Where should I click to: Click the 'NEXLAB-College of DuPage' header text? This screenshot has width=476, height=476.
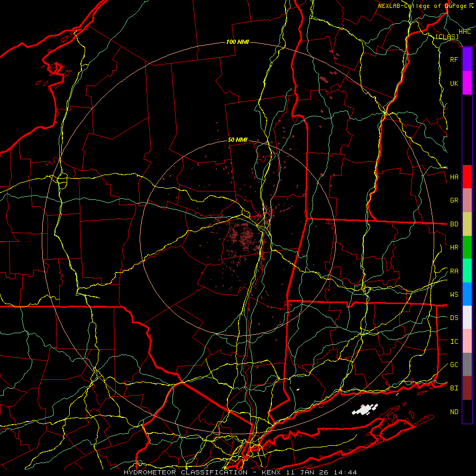point(423,6)
